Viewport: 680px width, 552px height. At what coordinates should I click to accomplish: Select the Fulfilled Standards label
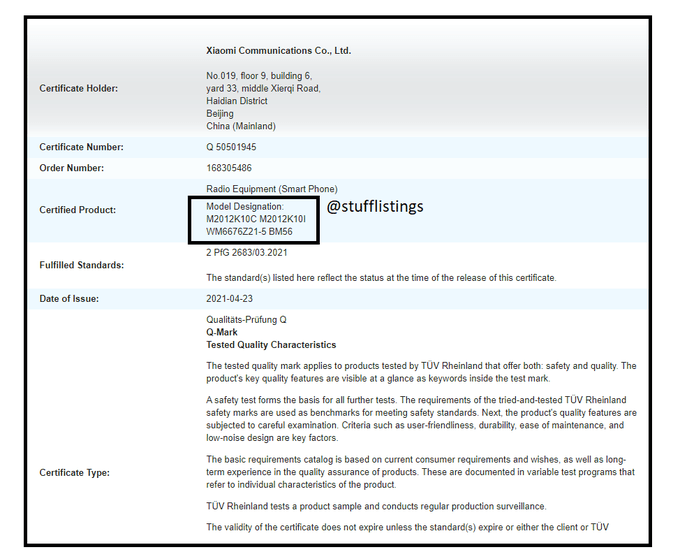(x=82, y=265)
